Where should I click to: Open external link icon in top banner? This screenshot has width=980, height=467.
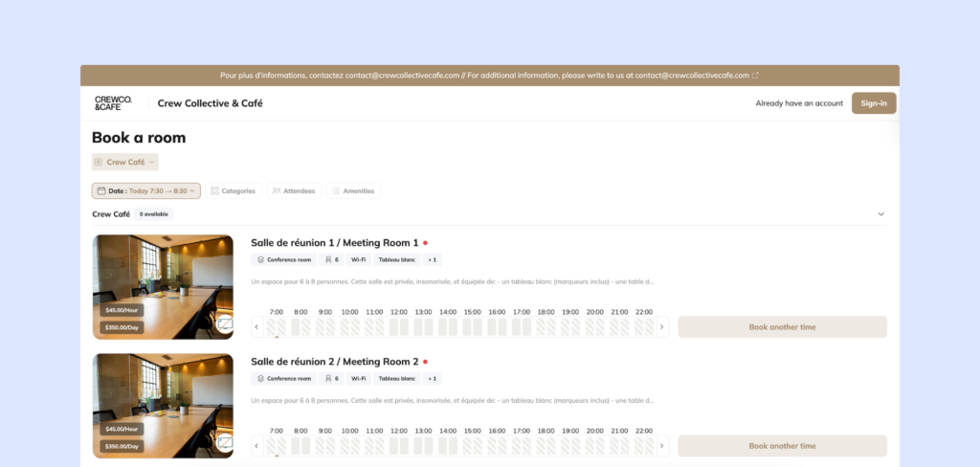(756, 76)
